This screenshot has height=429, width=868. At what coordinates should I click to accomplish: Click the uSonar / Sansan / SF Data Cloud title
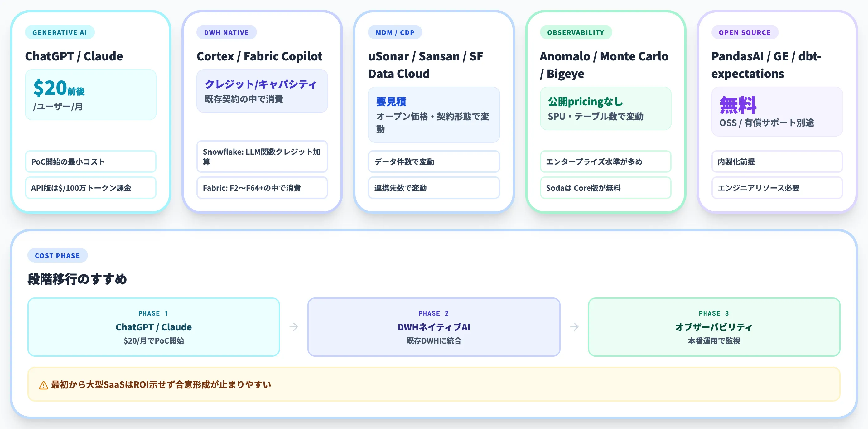426,65
